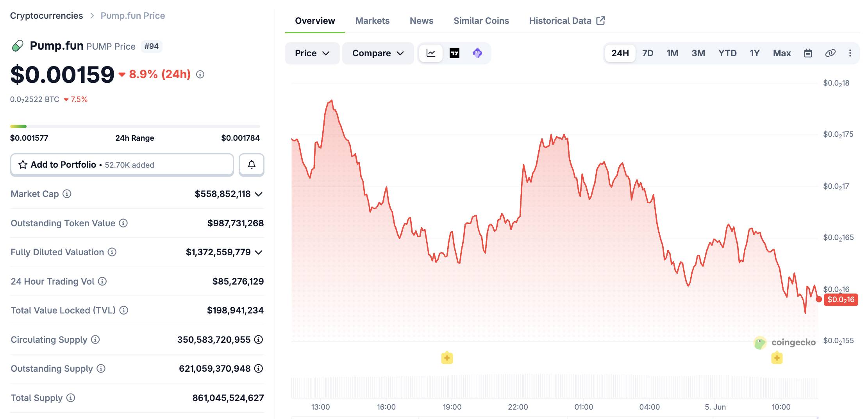The image size is (868, 419).
Task: Go to the Similar Coins tab
Action: pos(481,21)
